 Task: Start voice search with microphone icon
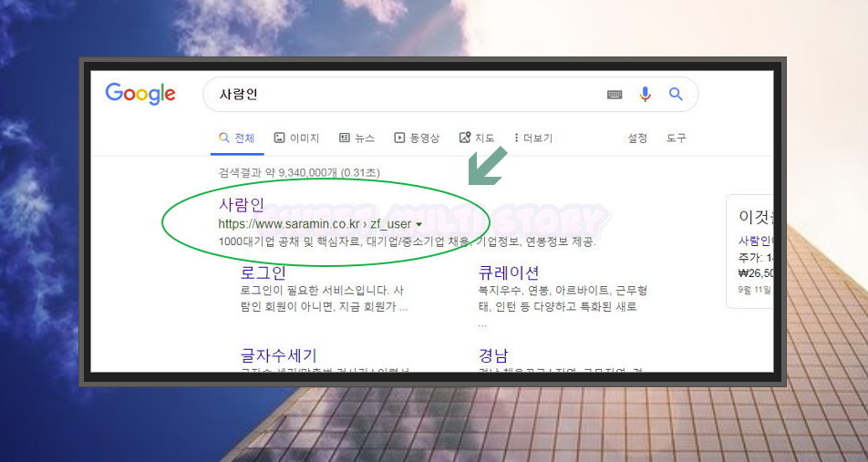point(645,95)
